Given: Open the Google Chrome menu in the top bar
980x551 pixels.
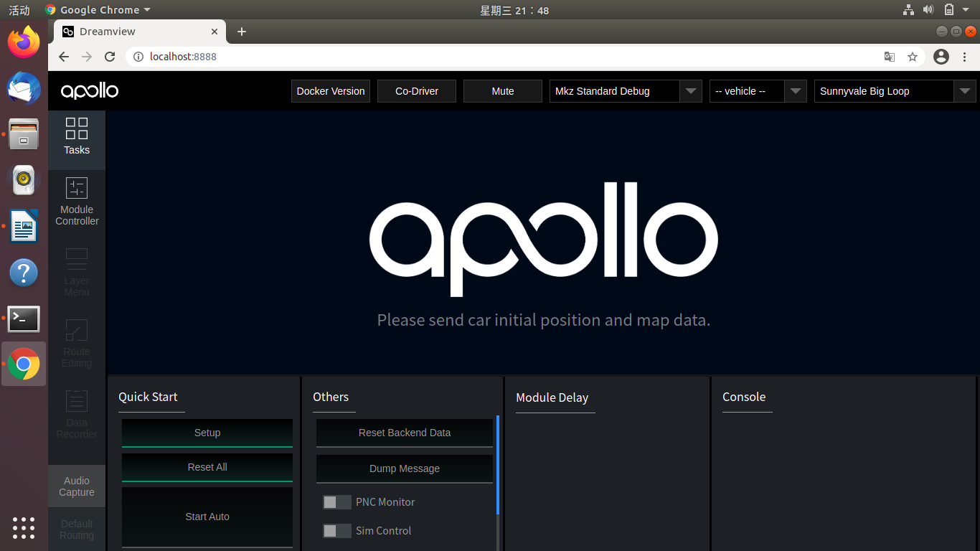Looking at the screenshot, I should [x=98, y=10].
